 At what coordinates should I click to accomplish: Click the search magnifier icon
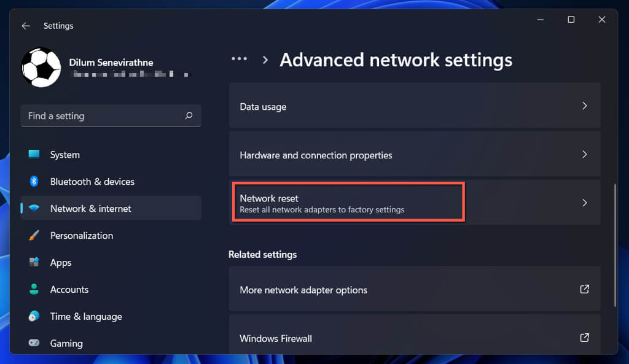point(189,115)
